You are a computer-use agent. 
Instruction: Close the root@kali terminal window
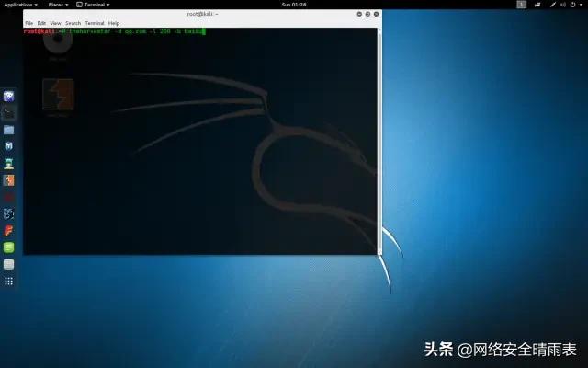376,14
